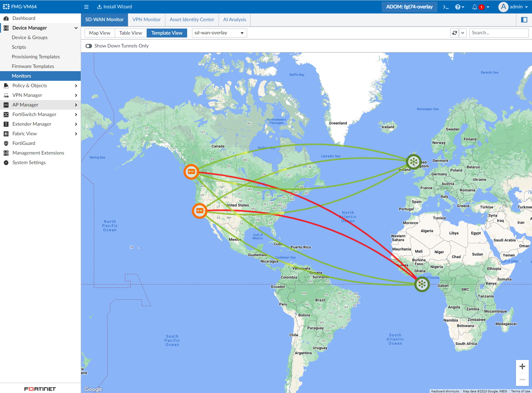Image resolution: width=532 pixels, height=393 pixels.
Task: Open the sd-wan-overlay template dropdown
Action: click(220, 33)
